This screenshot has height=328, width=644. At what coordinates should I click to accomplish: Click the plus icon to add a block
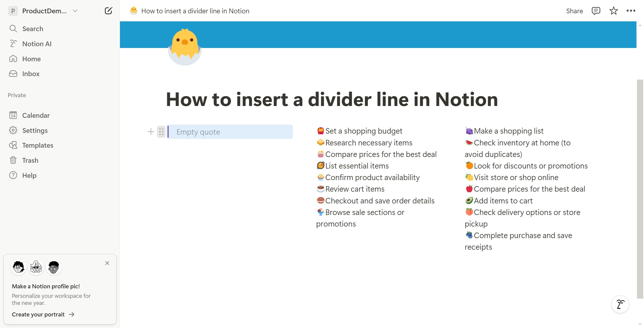(151, 132)
